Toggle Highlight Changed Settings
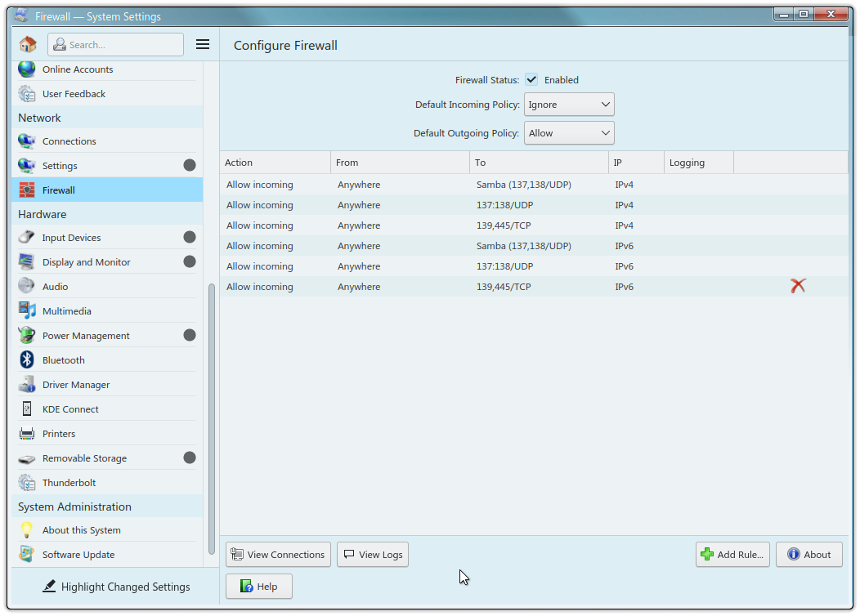 [x=116, y=587]
